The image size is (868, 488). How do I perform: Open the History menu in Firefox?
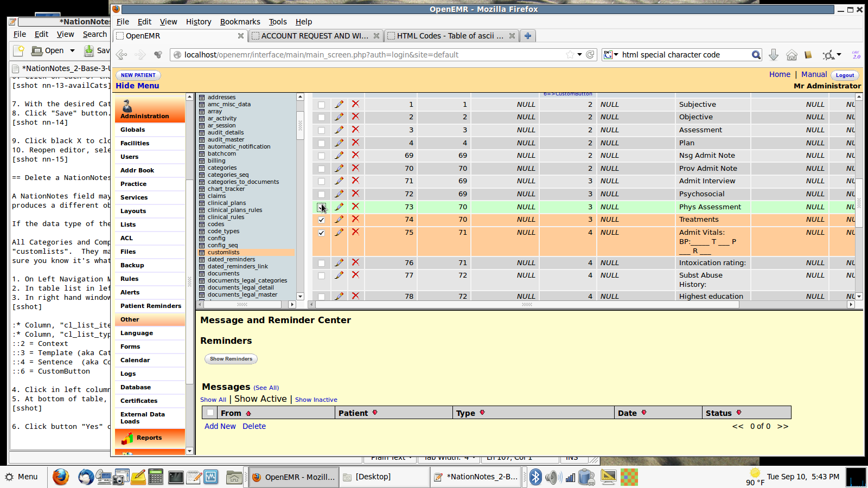coord(199,22)
